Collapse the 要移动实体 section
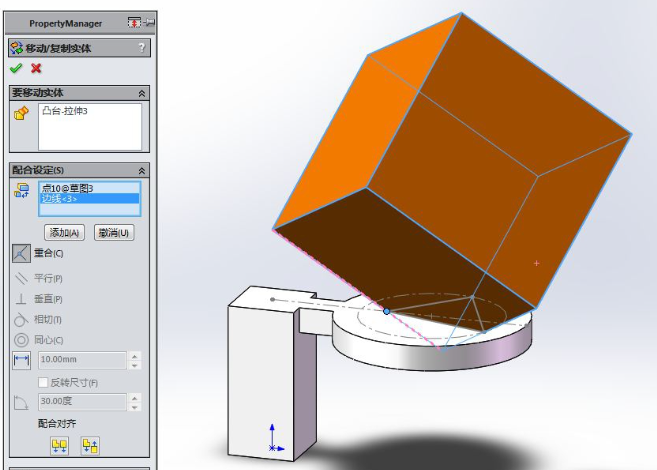The image size is (657, 470). click(x=142, y=93)
